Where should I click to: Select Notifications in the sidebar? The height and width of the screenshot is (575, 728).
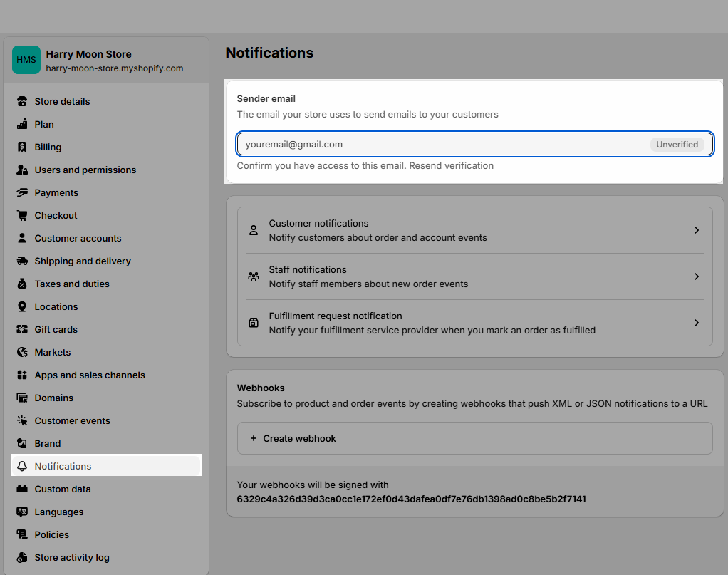(106, 466)
